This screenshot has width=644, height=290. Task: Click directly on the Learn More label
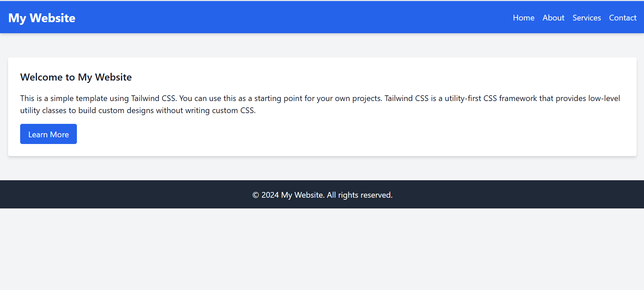coord(48,134)
